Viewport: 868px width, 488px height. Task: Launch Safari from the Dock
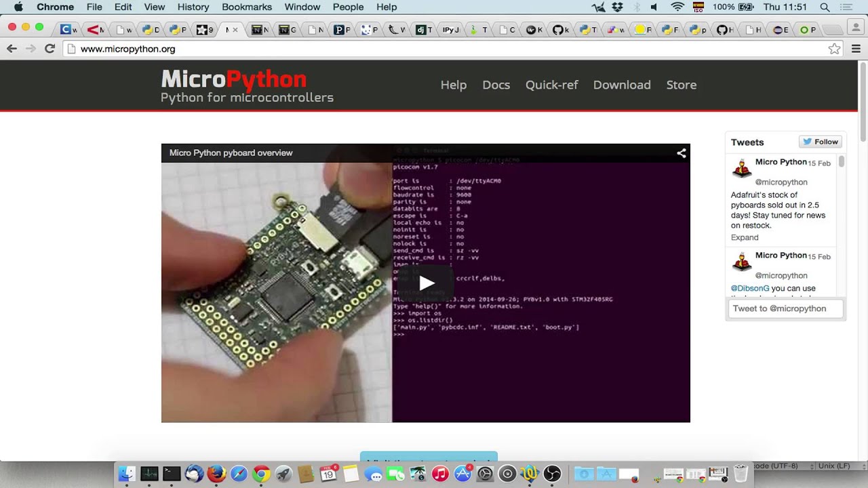point(239,474)
